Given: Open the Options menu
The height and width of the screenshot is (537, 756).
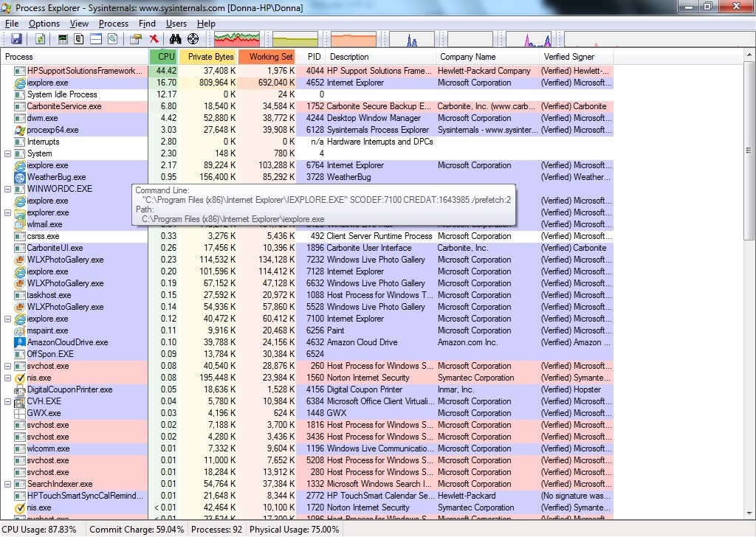Looking at the screenshot, I should (44, 24).
